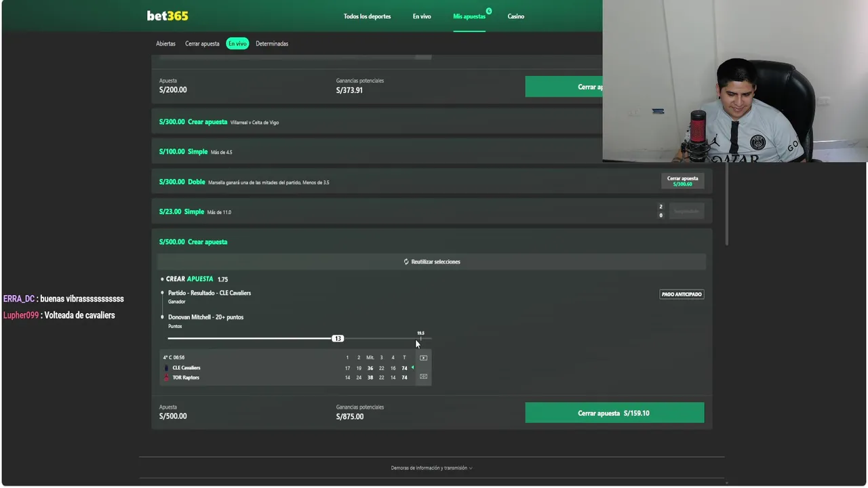Click the page vertical scrollbar

coord(726,203)
